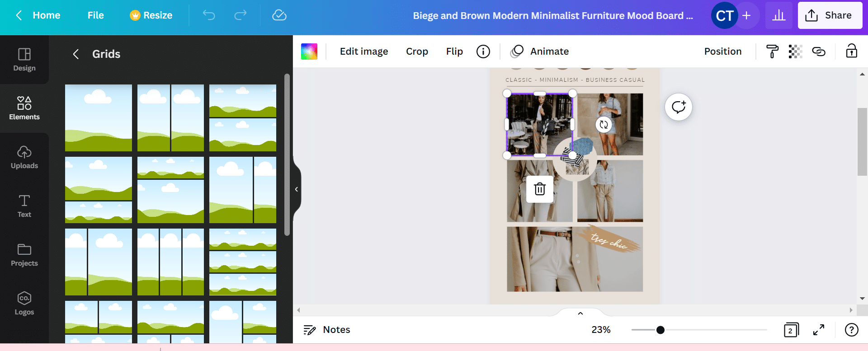
Task: Click the rotate swap icon on canvas
Action: [604, 125]
